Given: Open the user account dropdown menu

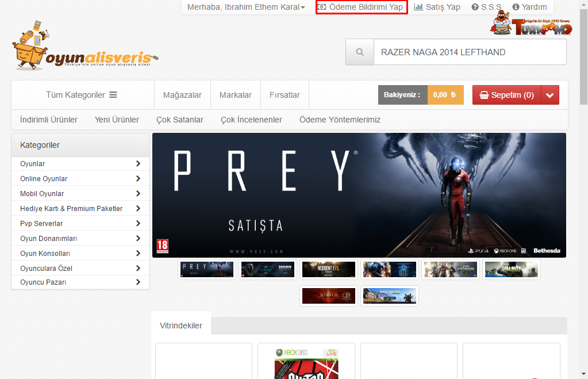Looking at the screenshot, I should tap(246, 7).
